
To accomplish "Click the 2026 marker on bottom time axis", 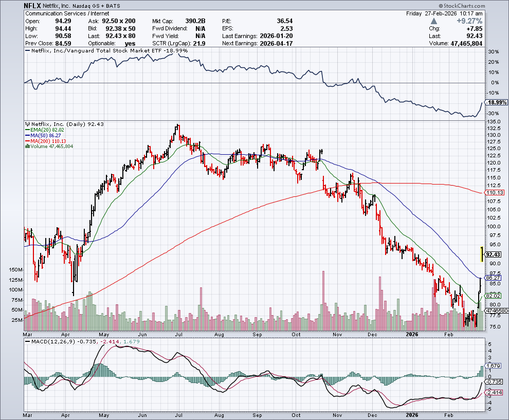I will tap(411, 414).
